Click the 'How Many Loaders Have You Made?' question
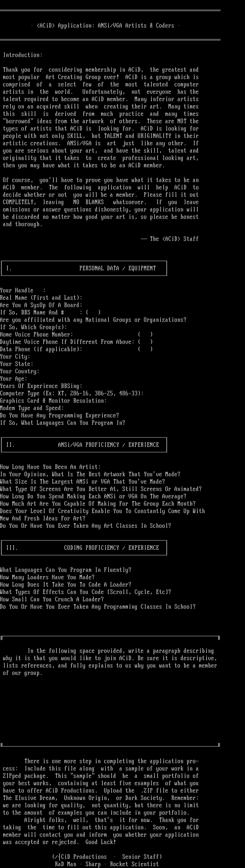The width and height of the screenshot is (245, 868). pyautogui.click(x=47, y=577)
